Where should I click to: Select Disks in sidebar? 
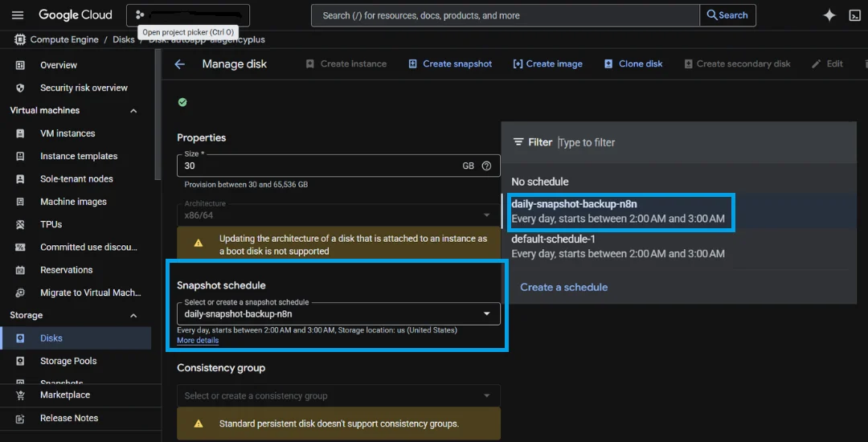click(76, 338)
